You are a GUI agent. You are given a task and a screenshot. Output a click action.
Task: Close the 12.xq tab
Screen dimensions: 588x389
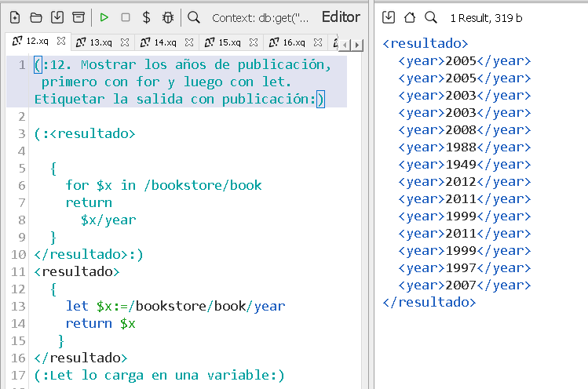point(60,42)
